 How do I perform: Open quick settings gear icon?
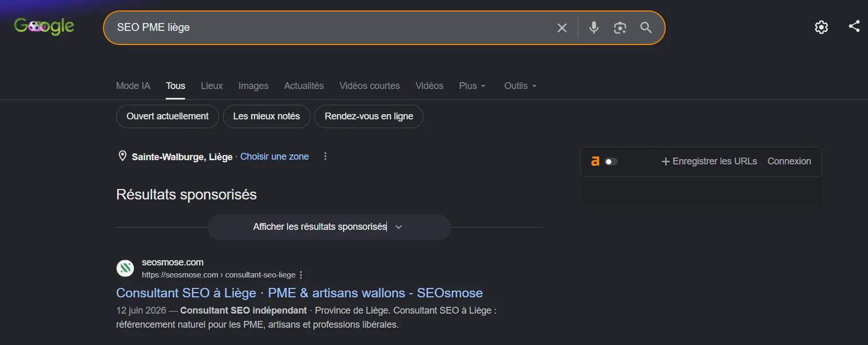tap(821, 27)
